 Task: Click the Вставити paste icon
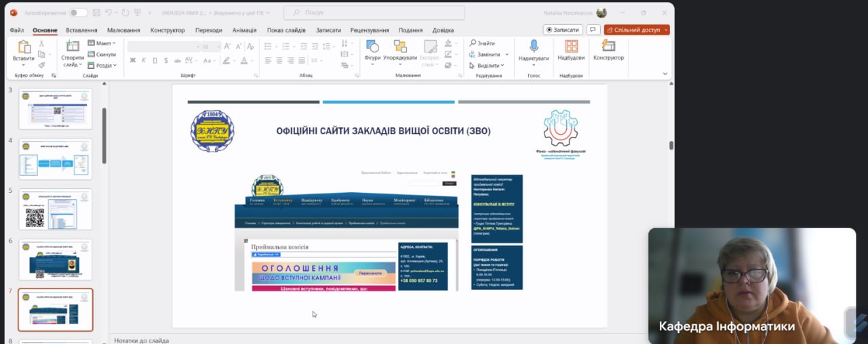(x=24, y=47)
